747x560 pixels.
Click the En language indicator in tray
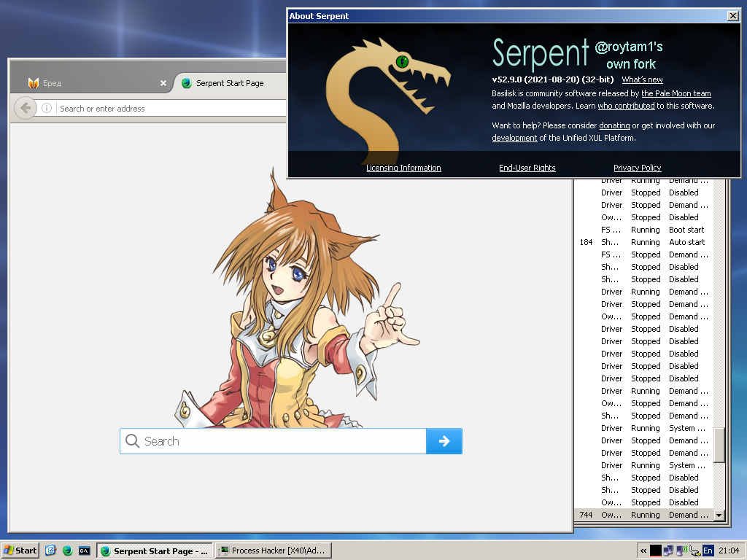click(x=708, y=551)
